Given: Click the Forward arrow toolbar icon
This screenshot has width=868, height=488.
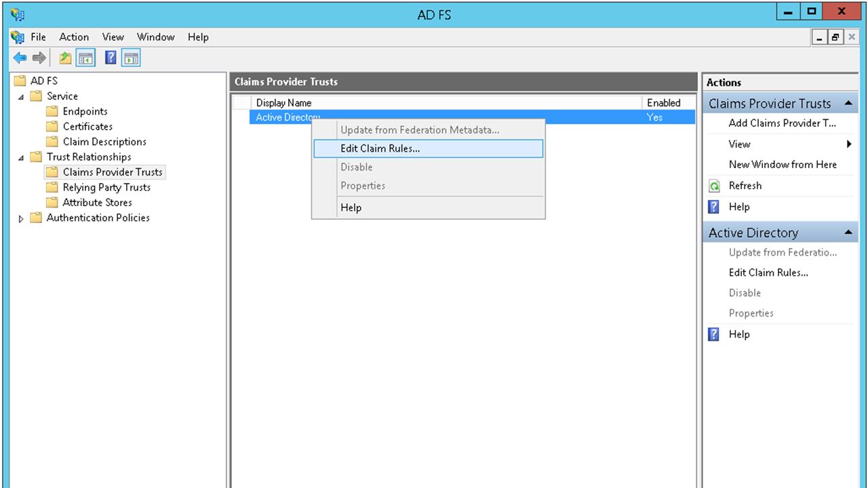Looking at the screenshot, I should tap(39, 58).
